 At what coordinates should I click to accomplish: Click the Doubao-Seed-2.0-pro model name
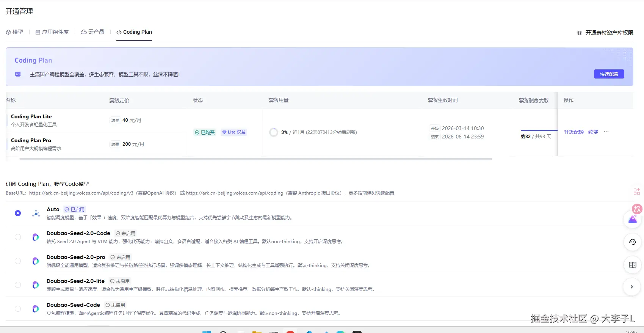click(76, 257)
